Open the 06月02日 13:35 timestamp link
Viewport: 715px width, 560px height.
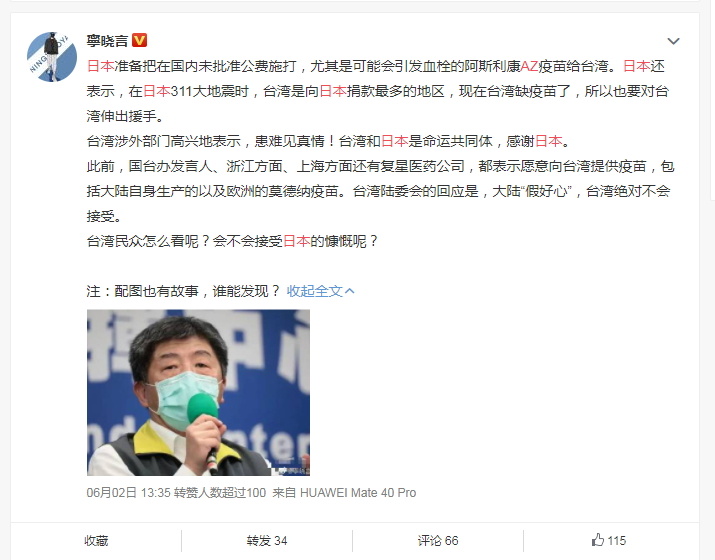coord(129,493)
